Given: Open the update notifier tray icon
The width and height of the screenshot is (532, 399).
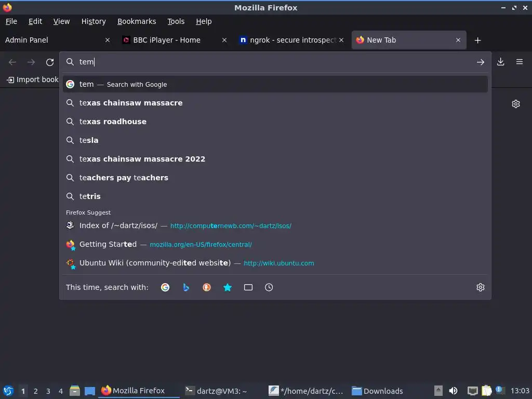Looking at the screenshot, I should (x=499, y=390).
